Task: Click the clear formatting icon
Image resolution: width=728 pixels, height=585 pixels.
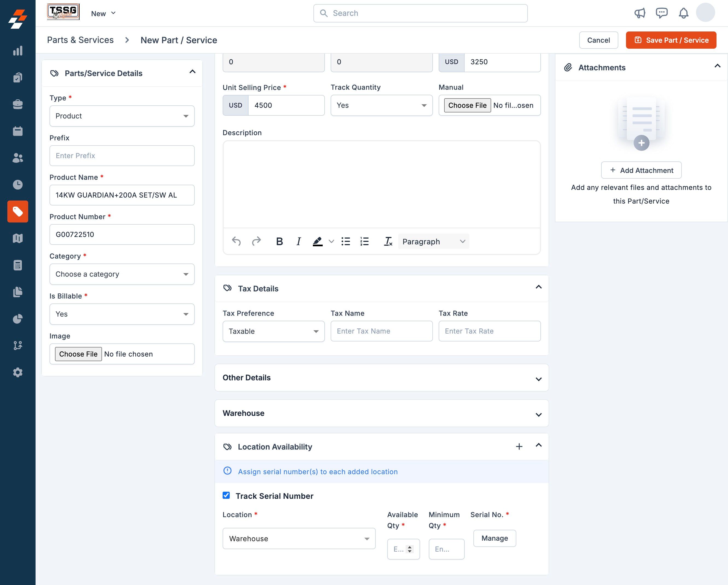Action: coord(388,242)
